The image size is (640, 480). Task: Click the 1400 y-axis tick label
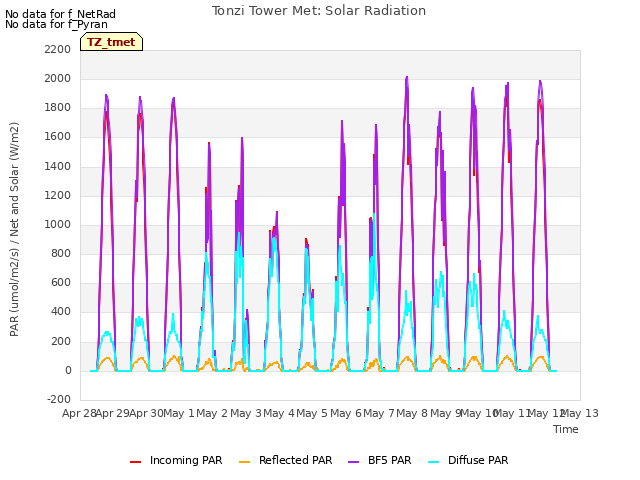pos(58,166)
